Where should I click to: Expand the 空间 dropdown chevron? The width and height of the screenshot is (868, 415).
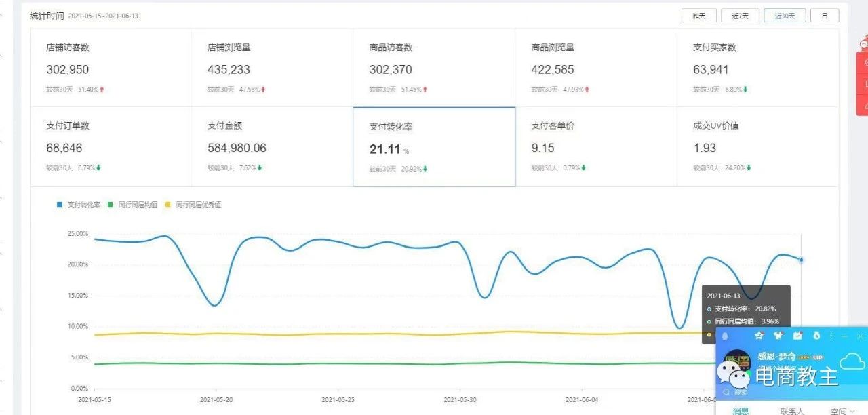851,410
